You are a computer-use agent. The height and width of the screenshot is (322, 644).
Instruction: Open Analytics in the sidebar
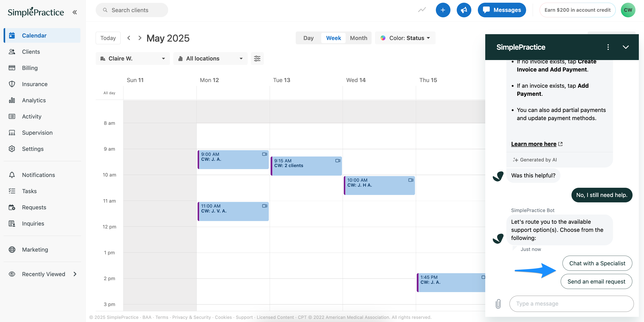(x=42, y=100)
